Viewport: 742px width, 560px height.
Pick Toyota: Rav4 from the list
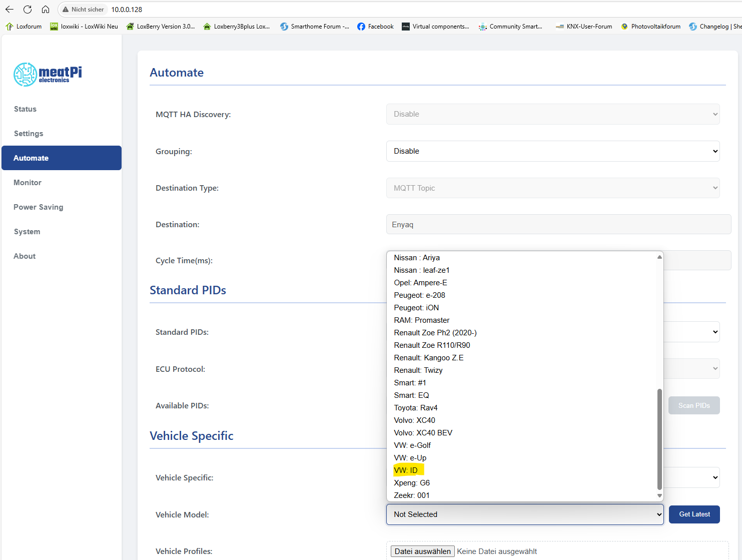click(x=522, y=408)
